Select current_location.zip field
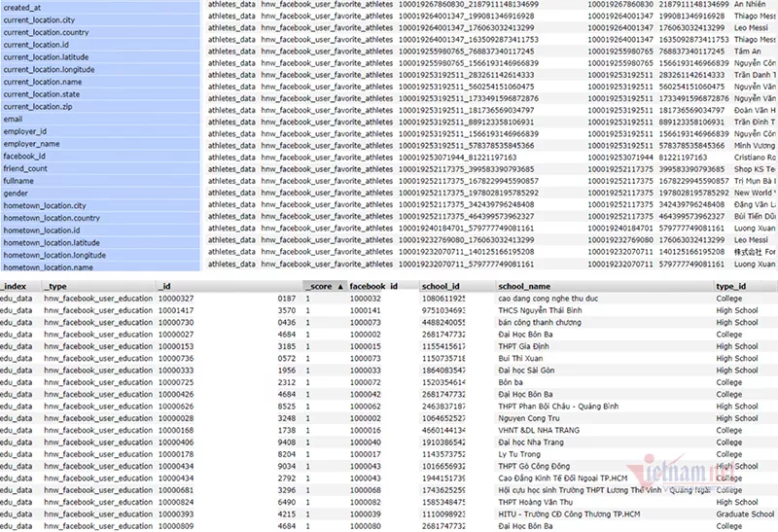Image resolution: width=778 pixels, height=532 pixels. click(38, 106)
